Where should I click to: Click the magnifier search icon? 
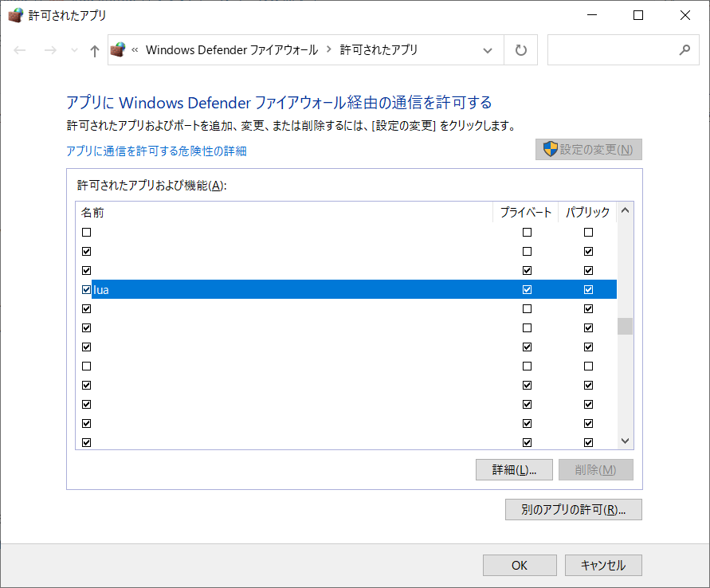tap(685, 49)
